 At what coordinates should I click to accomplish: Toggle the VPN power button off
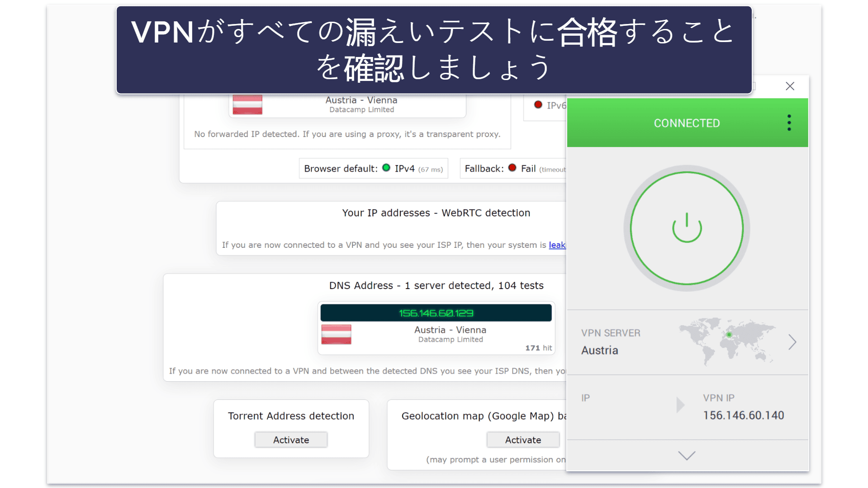(687, 228)
